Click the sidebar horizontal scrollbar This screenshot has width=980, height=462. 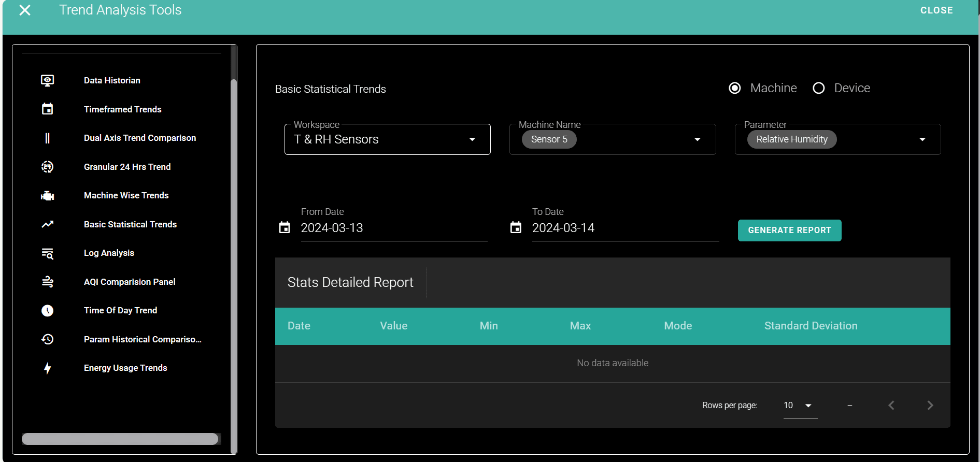(x=120, y=439)
